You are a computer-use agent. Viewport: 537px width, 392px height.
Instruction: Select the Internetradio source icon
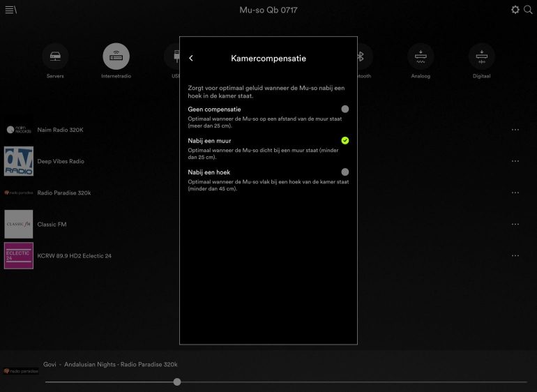116,56
